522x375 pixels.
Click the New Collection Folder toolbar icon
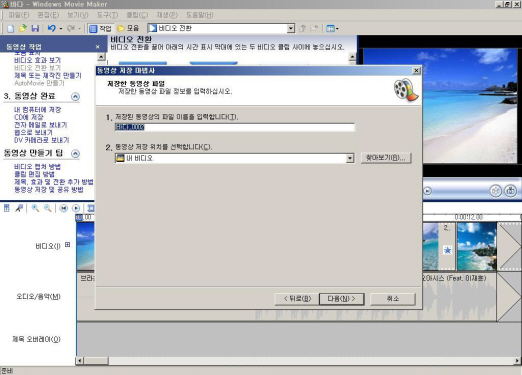point(314,29)
